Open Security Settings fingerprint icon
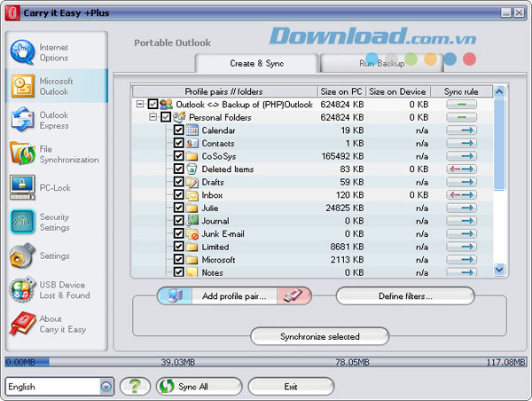This screenshot has height=401, width=532. (x=22, y=222)
